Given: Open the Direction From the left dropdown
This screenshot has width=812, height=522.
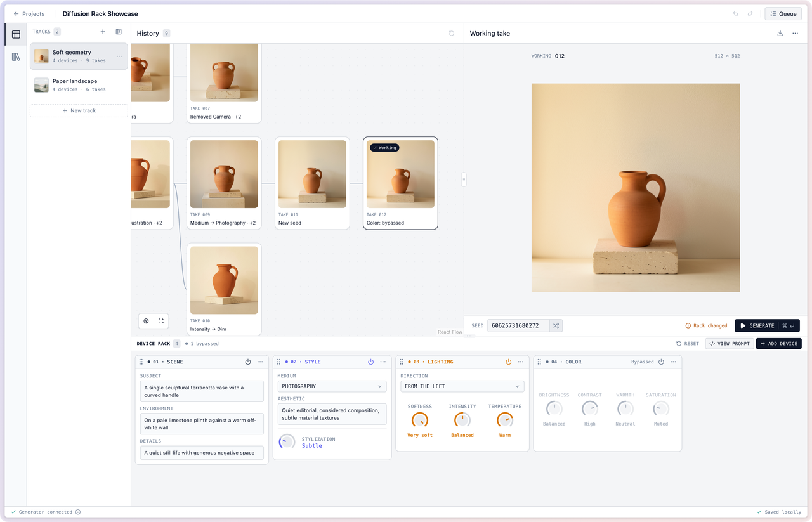Looking at the screenshot, I should tap(462, 386).
